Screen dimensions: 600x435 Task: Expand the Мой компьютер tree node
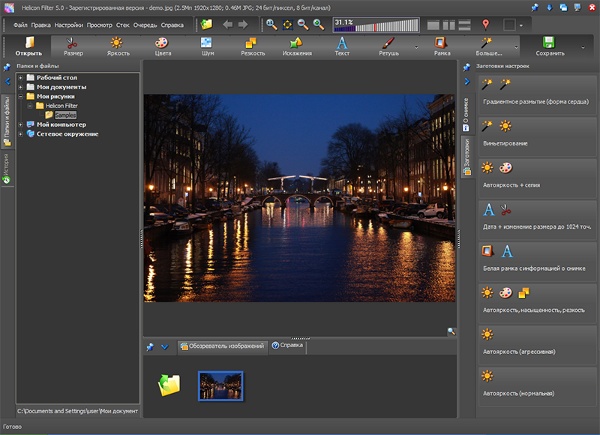pyautogui.click(x=21, y=124)
